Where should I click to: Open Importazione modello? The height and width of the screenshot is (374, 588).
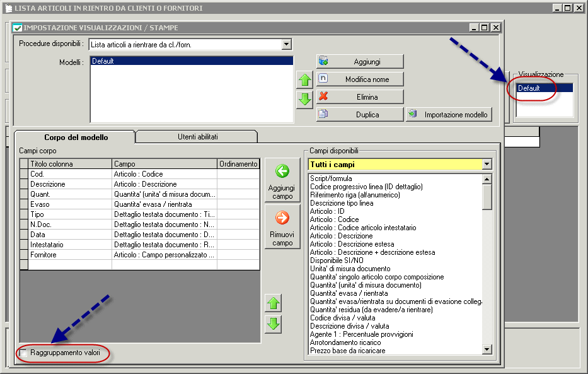pos(449,114)
